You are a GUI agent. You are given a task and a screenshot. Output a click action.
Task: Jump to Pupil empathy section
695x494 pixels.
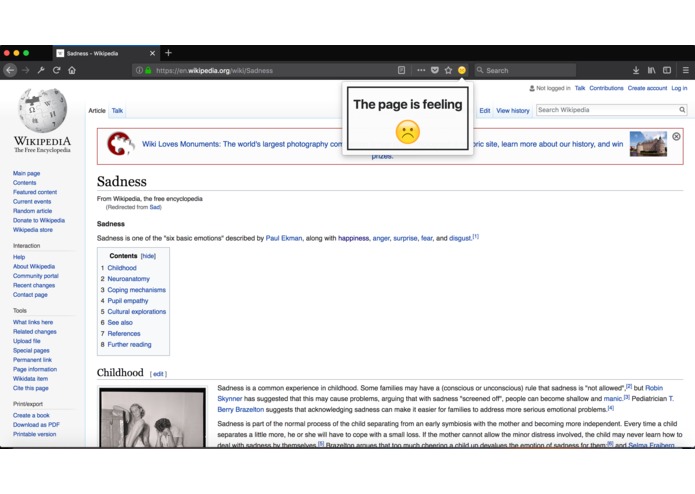click(x=128, y=301)
